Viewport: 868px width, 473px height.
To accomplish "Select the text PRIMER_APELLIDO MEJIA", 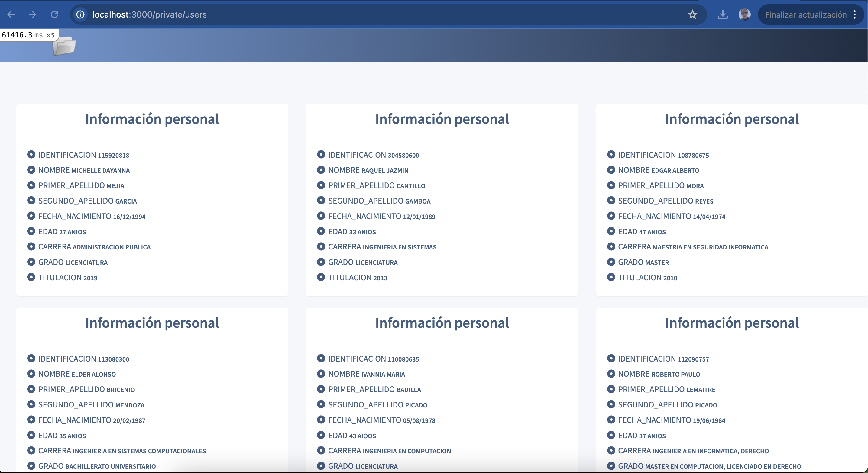I will point(81,185).
